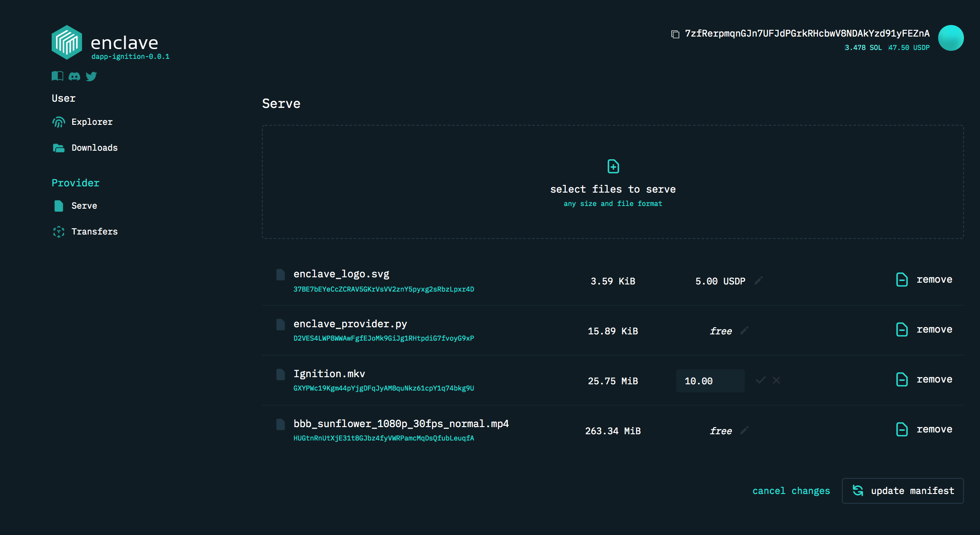Click the teal wallet avatar circle

(951, 38)
